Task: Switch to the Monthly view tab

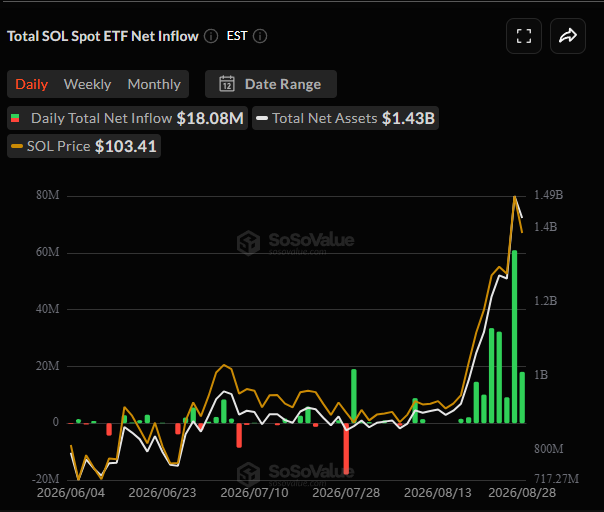Action: (154, 84)
